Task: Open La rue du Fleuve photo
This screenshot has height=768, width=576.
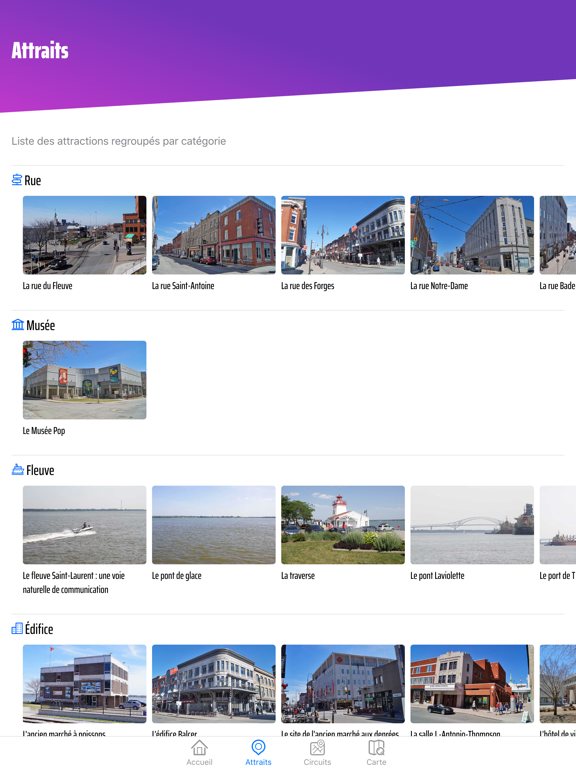Action: coord(84,235)
